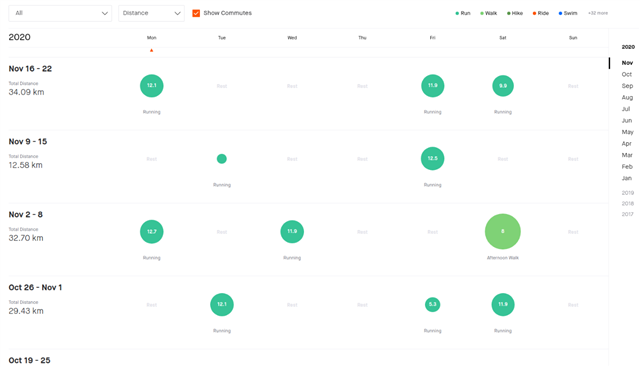Open Friday 5.3 km run in Oct 26-Nov 1
Screen dimensions: 640x367
[433, 304]
